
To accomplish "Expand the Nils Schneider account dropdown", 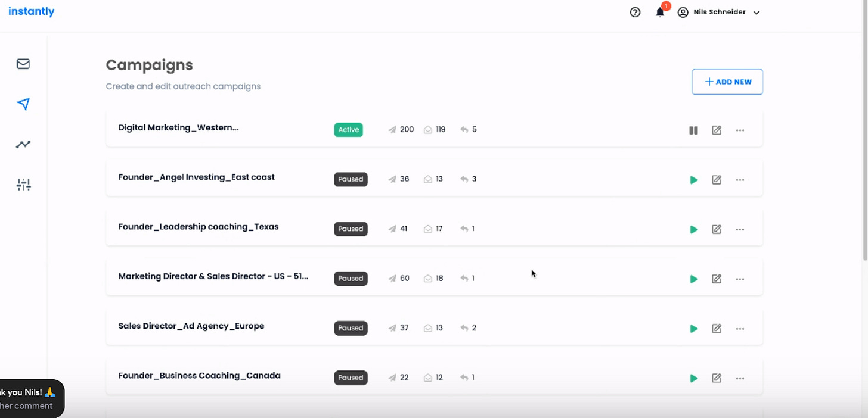I will [719, 12].
